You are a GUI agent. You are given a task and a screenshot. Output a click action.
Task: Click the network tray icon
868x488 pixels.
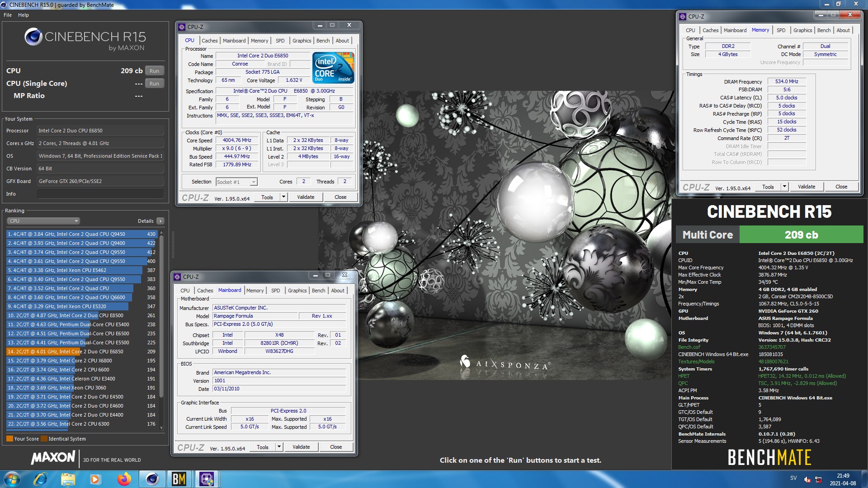coord(818,479)
